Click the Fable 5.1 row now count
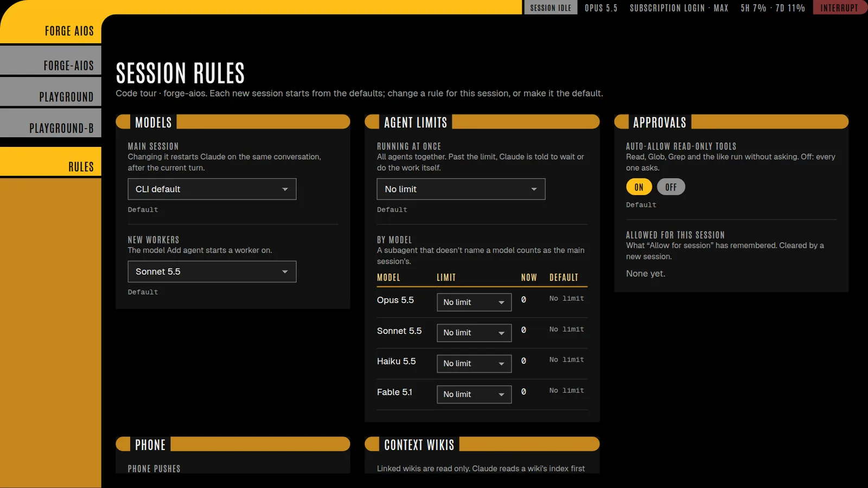The image size is (868, 488). click(x=524, y=391)
